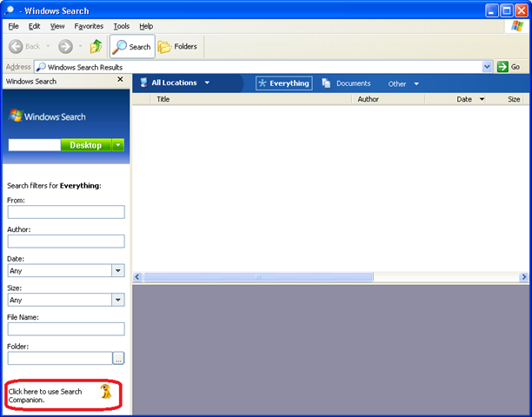Select the Everything filter button
This screenshot has width=532, height=417.
[x=284, y=83]
